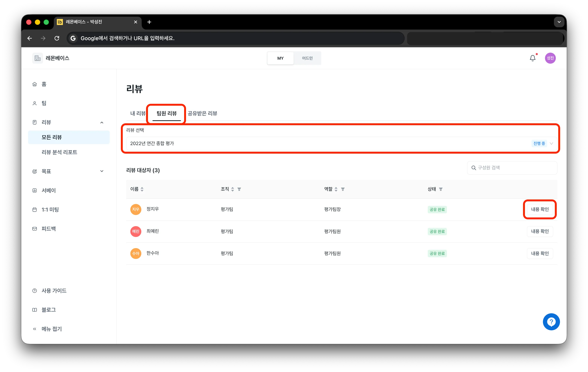Click 내용 확인 for 정지우
Screen dimensions: 588x372
tap(540, 209)
